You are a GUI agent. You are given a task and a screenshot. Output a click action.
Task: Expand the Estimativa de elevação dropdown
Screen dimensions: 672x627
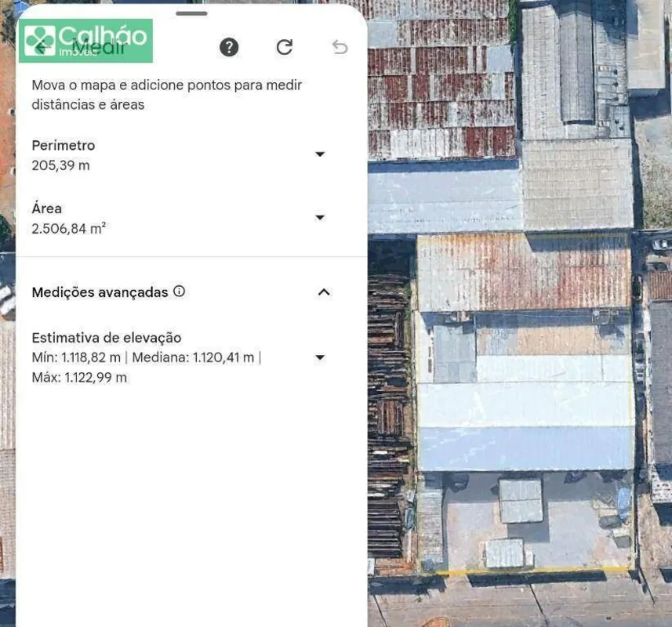[x=320, y=357]
